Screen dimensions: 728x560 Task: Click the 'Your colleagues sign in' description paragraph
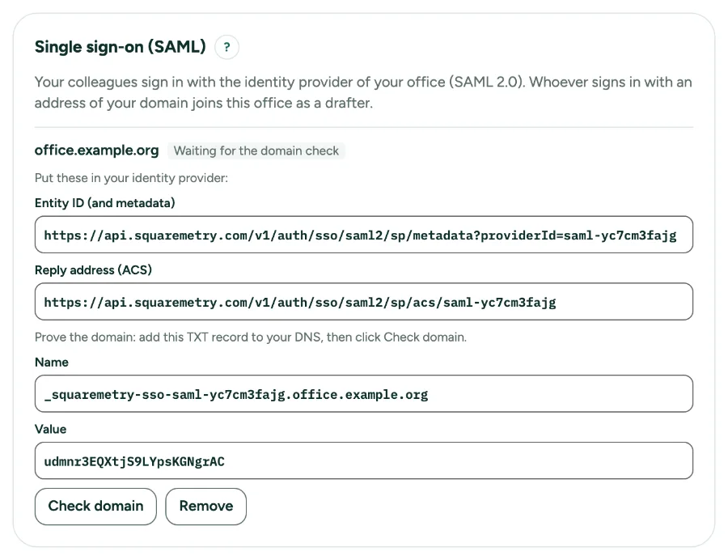click(x=363, y=92)
